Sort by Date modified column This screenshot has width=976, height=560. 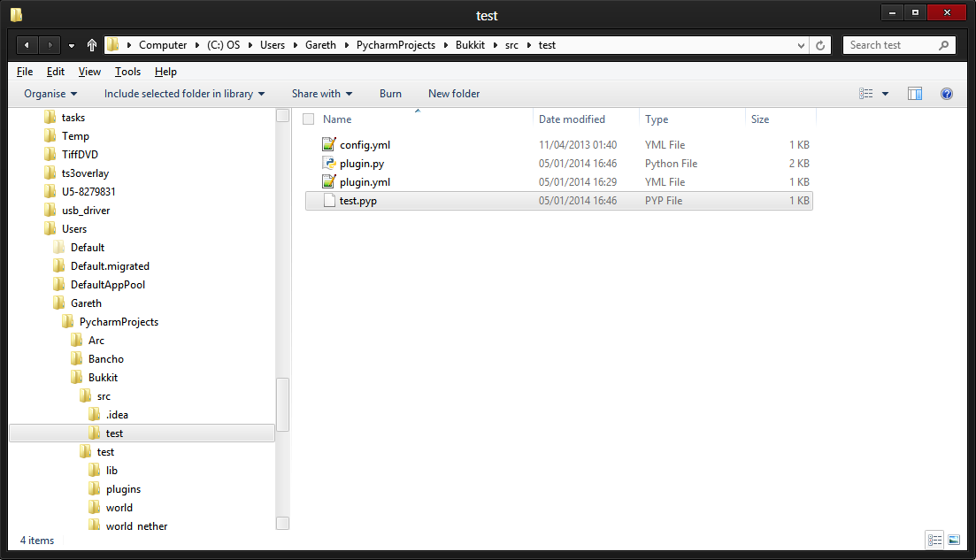[572, 119]
